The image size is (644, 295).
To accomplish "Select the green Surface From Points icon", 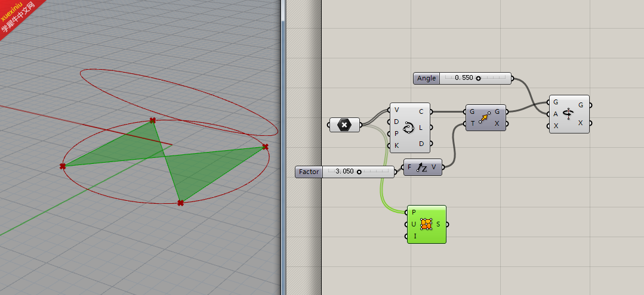I will point(426,224).
